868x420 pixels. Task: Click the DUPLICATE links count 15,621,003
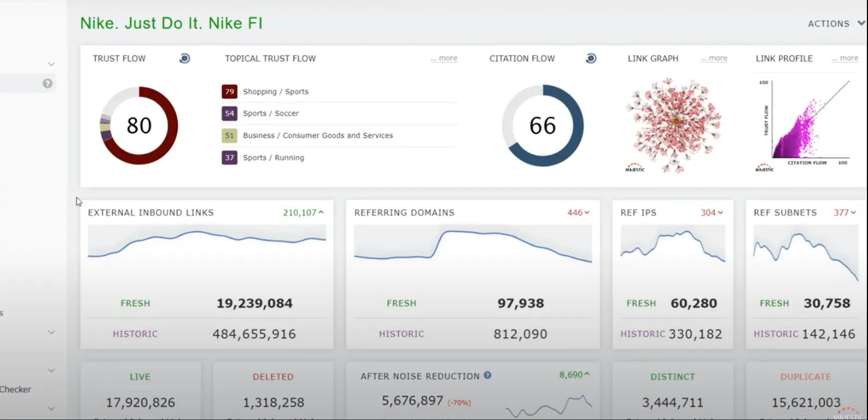[806, 403]
